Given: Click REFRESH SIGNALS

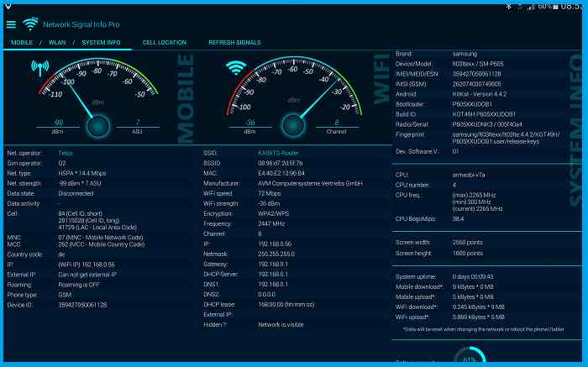Looking at the screenshot, I should click(234, 42).
